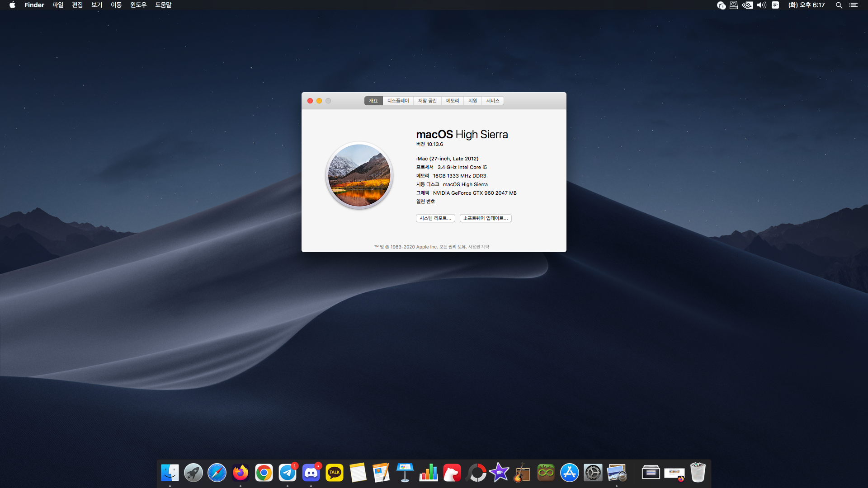This screenshot has width=868, height=488.
Task: Launch iMovie purple star icon
Action: coord(499,473)
